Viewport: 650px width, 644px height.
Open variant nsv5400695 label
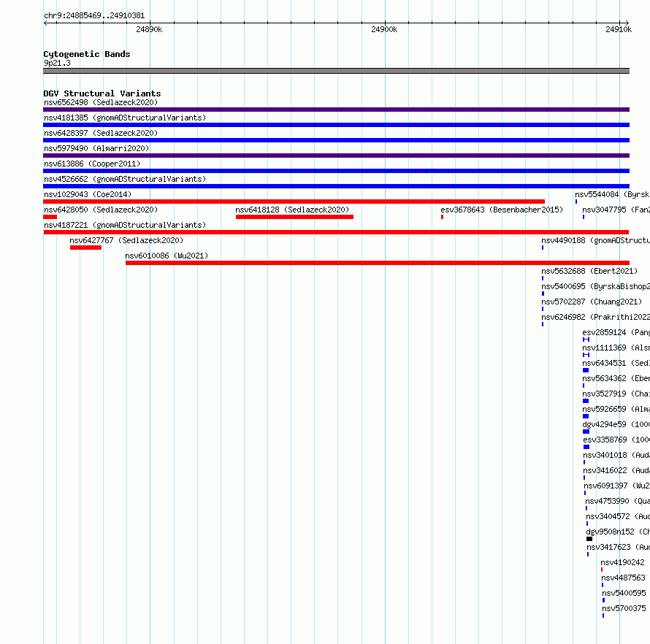(595, 286)
